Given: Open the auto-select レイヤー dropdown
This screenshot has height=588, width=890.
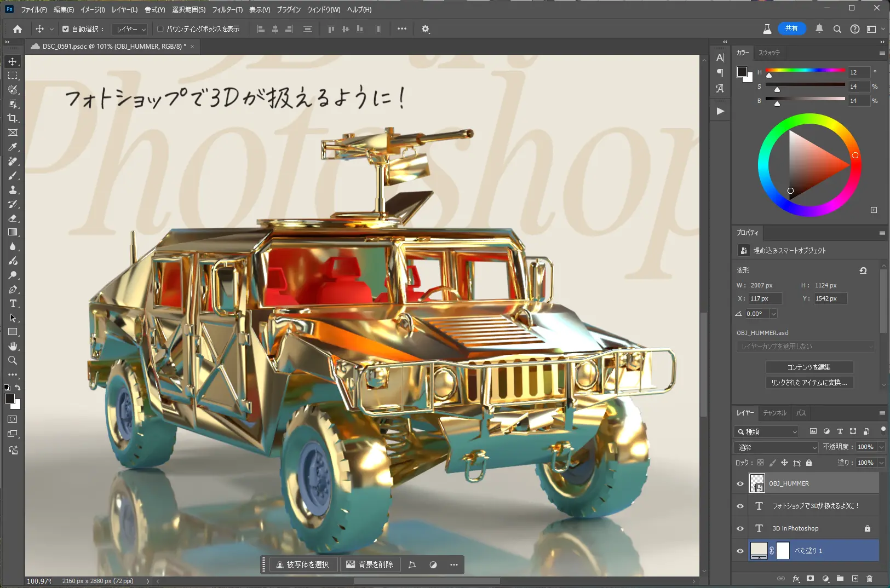Looking at the screenshot, I should tap(130, 29).
